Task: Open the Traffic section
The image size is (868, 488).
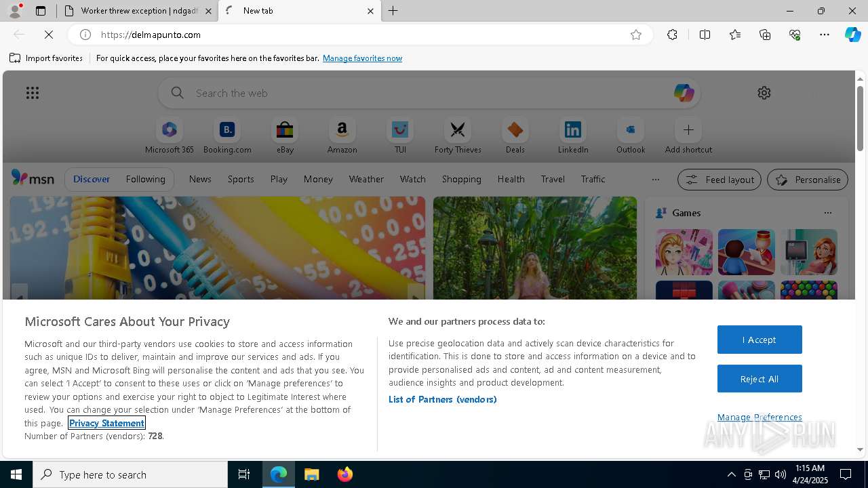Action: pos(593,180)
